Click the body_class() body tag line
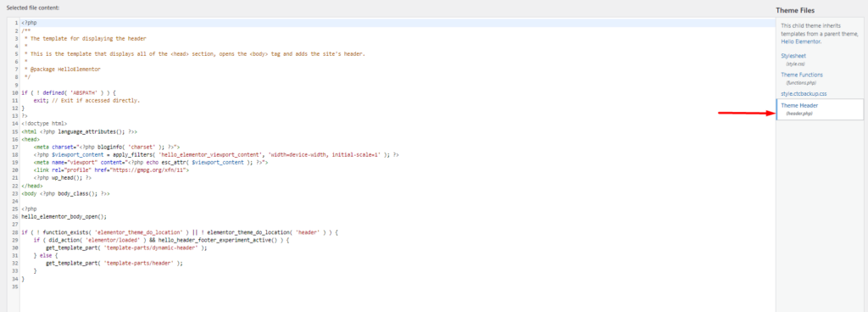Screen dimensions: 868x312 coord(65,193)
